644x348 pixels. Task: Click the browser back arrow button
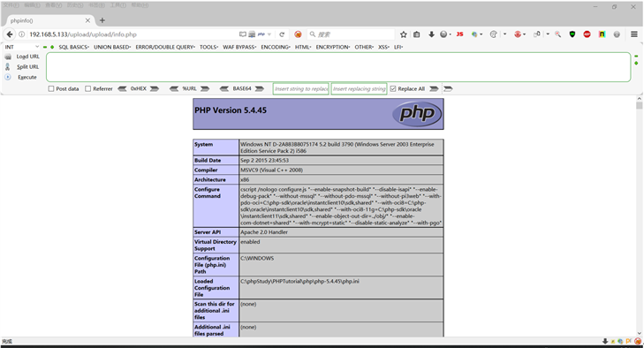[10, 34]
